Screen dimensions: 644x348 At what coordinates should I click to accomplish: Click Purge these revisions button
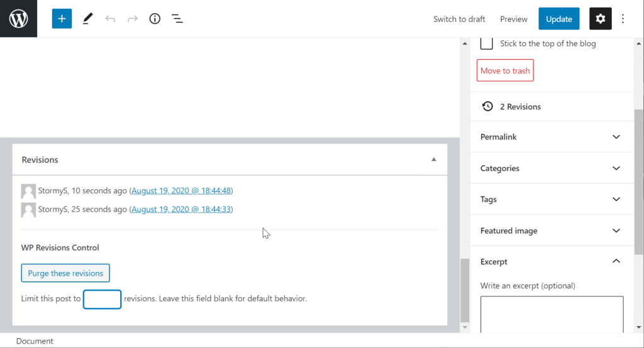[x=65, y=273]
